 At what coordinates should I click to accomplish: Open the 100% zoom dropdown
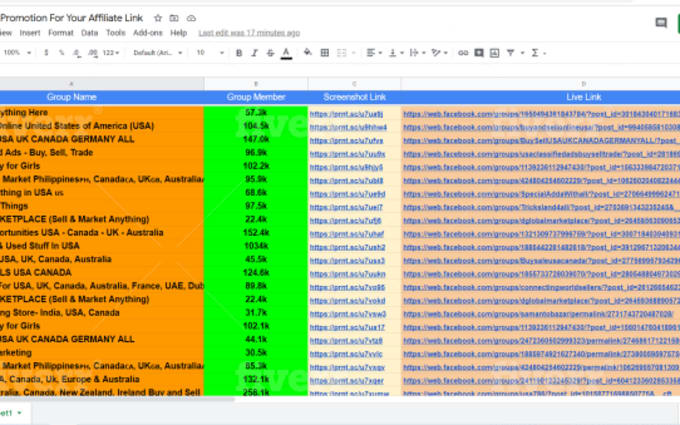tap(17, 53)
